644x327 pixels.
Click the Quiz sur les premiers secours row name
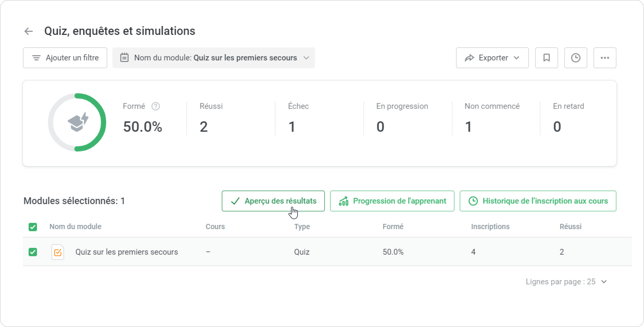coord(127,252)
